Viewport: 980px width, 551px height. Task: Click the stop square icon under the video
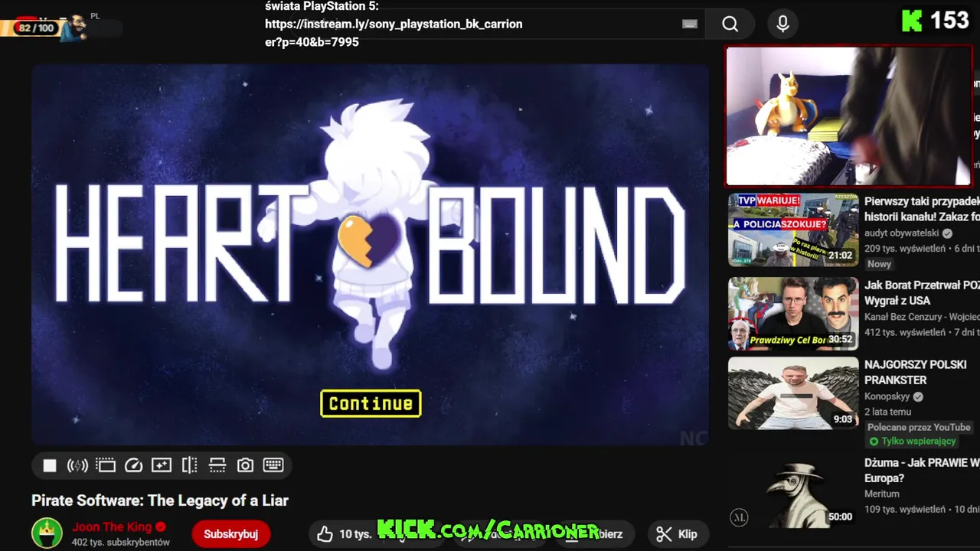[50, 465]
